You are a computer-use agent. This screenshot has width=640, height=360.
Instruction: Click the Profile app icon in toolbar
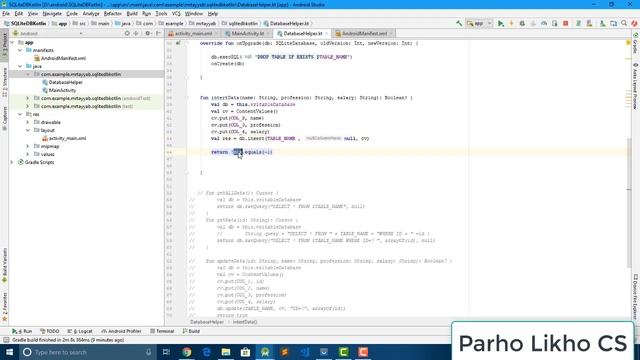click(x=544, y=23)
